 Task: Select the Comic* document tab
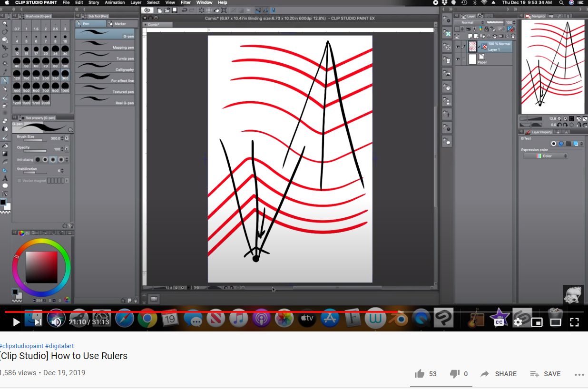pyautogui.click(x=153, y=24)
